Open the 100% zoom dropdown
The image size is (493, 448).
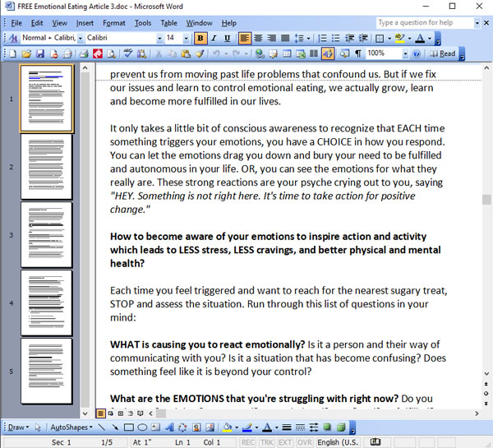tap(405, 54)
